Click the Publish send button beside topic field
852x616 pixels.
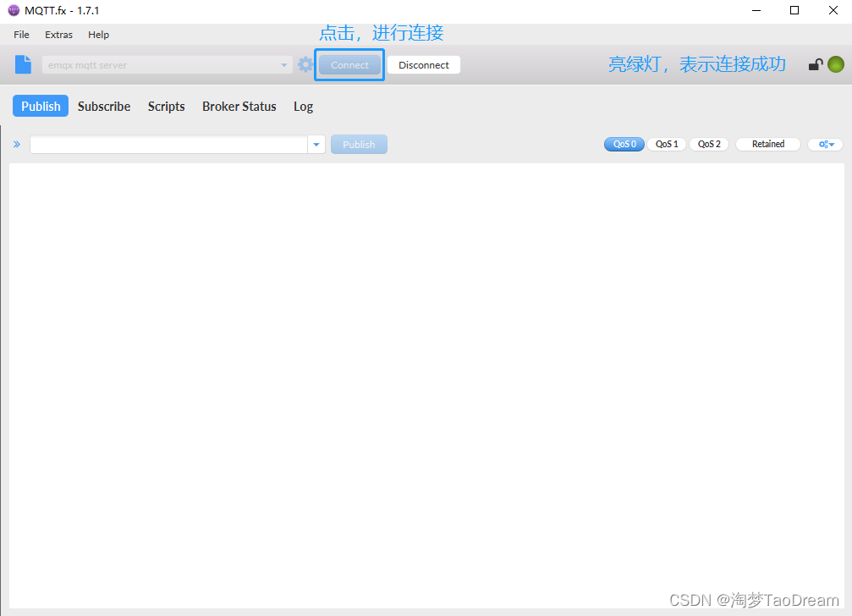click(x=359, y=145)
